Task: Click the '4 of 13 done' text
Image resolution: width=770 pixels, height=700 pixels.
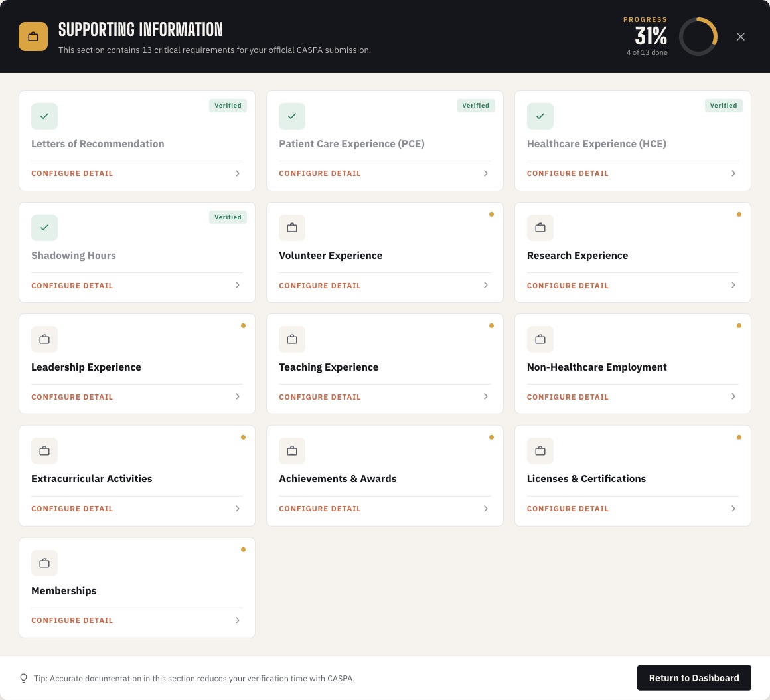Action: (x=647, y=52)
